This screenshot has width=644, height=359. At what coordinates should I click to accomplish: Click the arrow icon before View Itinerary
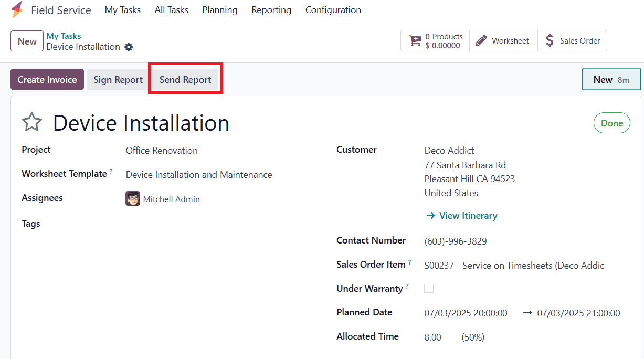431,216
